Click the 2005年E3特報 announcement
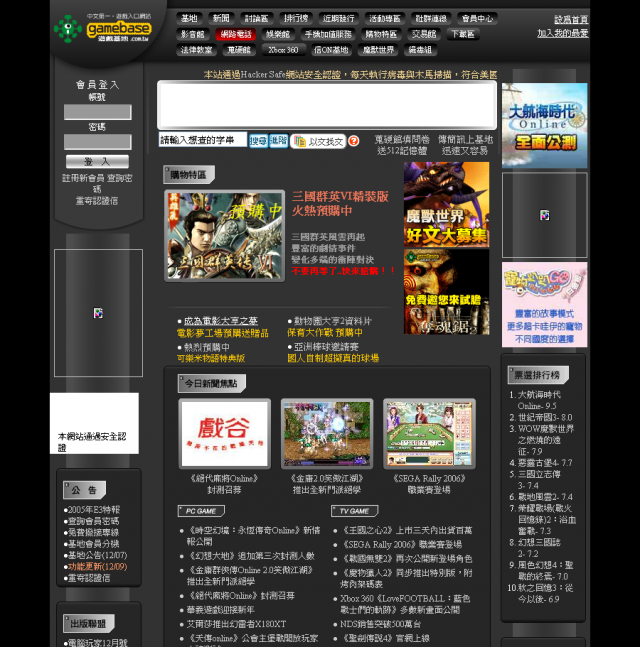640x648 pixels. [x=93, y=510]
